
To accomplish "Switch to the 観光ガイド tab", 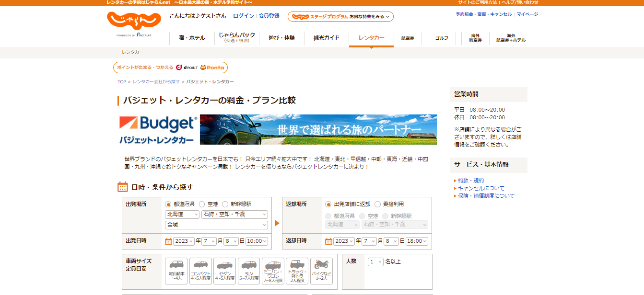I will 327,38.
